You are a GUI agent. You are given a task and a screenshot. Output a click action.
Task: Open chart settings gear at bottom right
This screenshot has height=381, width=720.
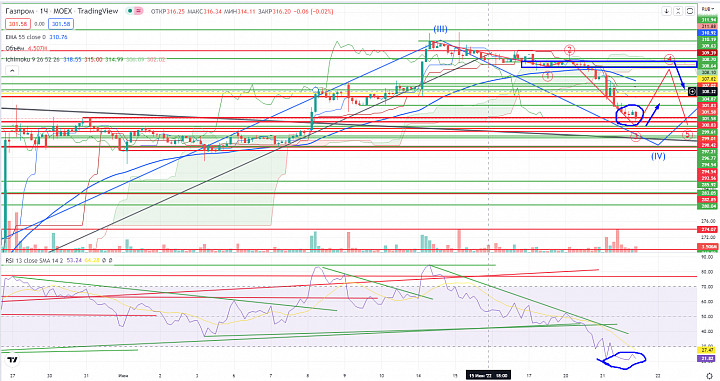coord(709,375)
